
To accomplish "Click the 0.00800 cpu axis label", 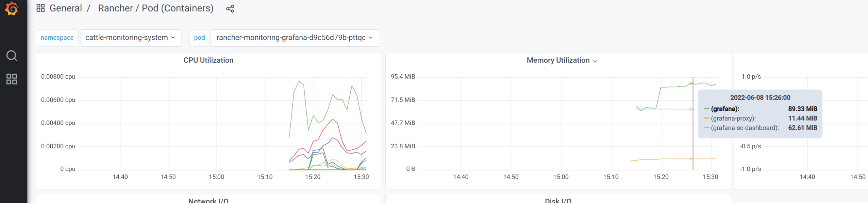I will [x=58, y=77].
